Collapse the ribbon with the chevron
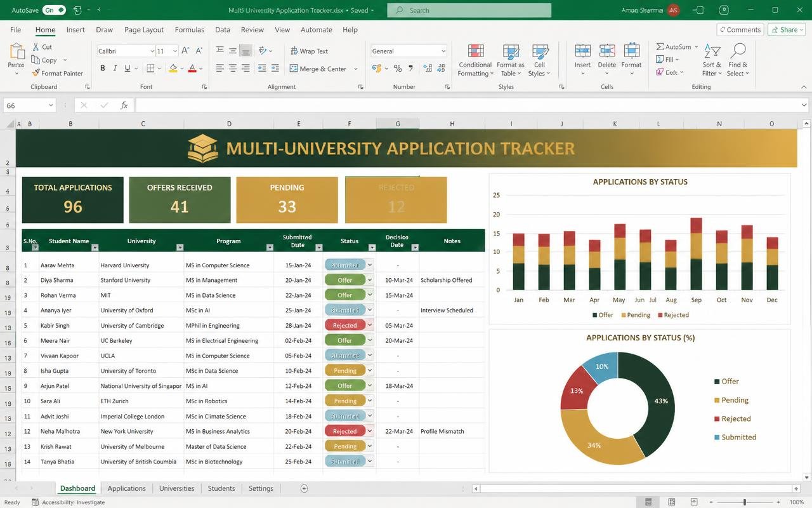The image size is (812, 508). pos(804,87)
